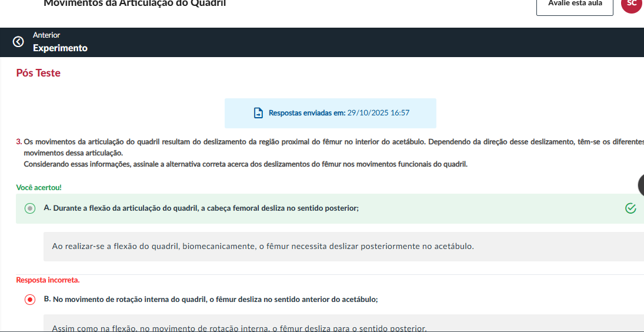Click the green checkmark on option A

tap(630, 208)
